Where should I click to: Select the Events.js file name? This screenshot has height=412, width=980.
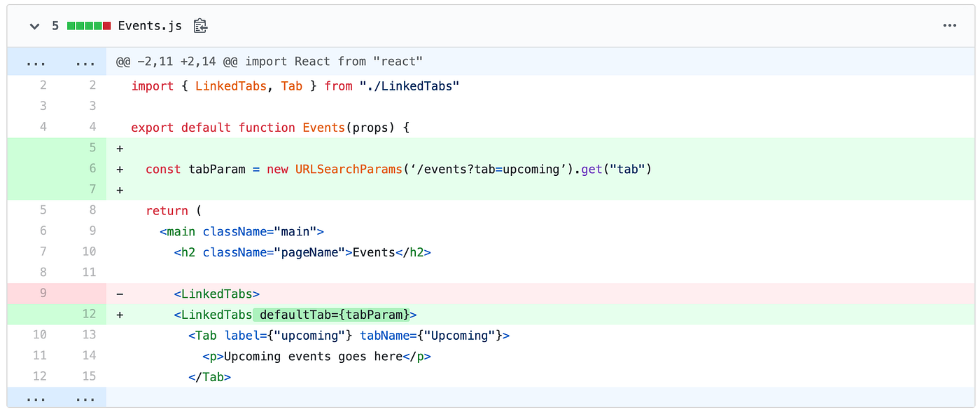(150, 25)
